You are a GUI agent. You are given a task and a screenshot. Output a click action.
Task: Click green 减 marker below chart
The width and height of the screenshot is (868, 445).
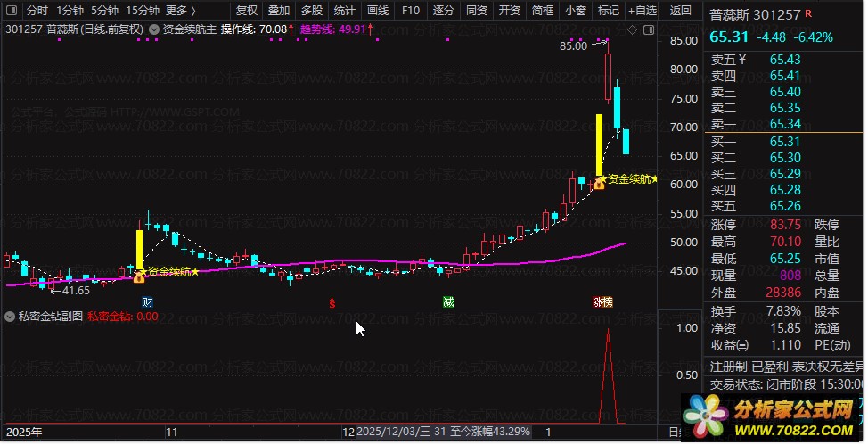click(448, 302)
